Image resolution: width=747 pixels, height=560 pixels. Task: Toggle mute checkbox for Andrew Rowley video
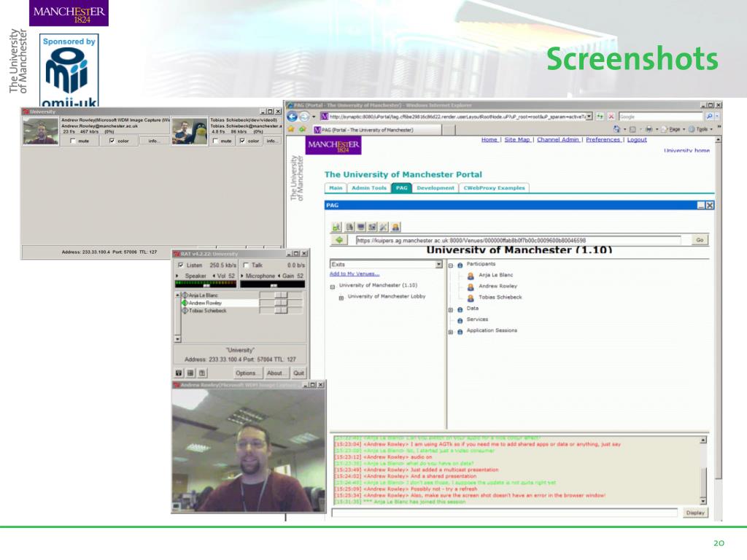[73, 141]
